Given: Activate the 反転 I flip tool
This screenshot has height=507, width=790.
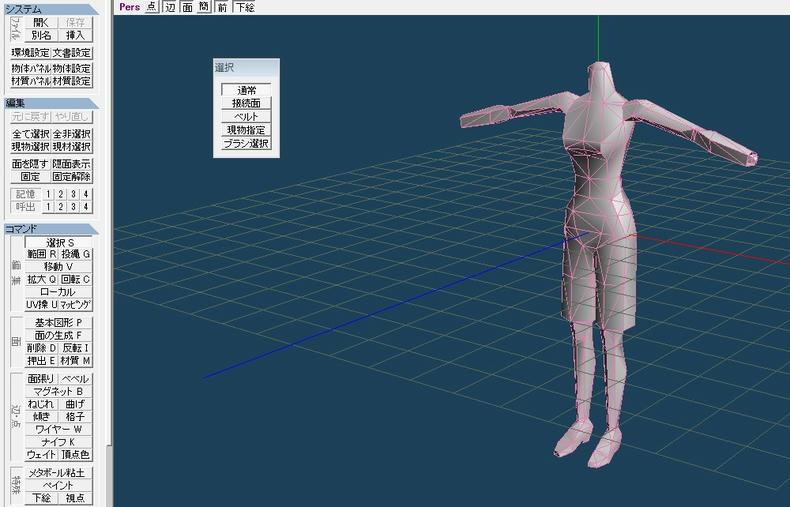Looking at the screenshot, I should pyautogui.click(x=75, y=348).
